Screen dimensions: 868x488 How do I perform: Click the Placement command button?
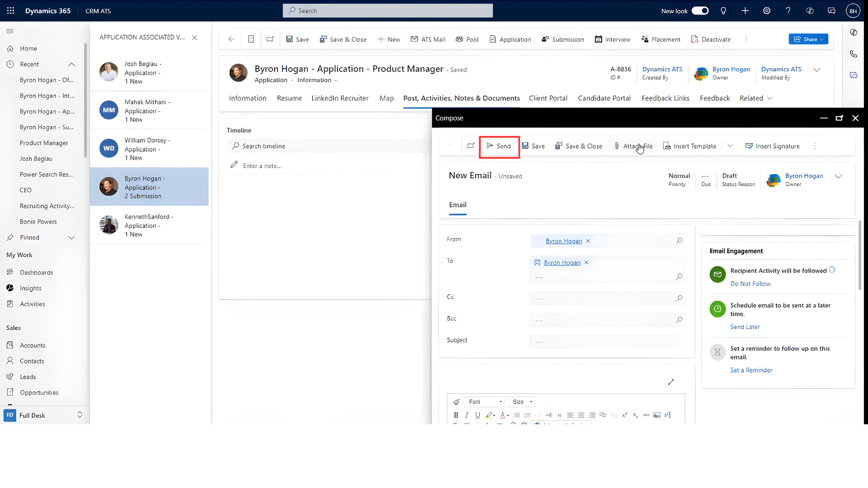coord(660,39)
